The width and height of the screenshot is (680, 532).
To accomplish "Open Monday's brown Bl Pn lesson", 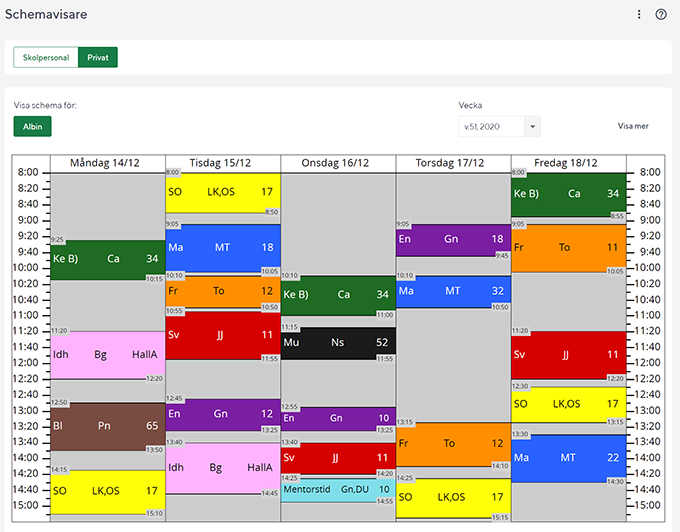I will pyautogui.click(x=107, y=426).
